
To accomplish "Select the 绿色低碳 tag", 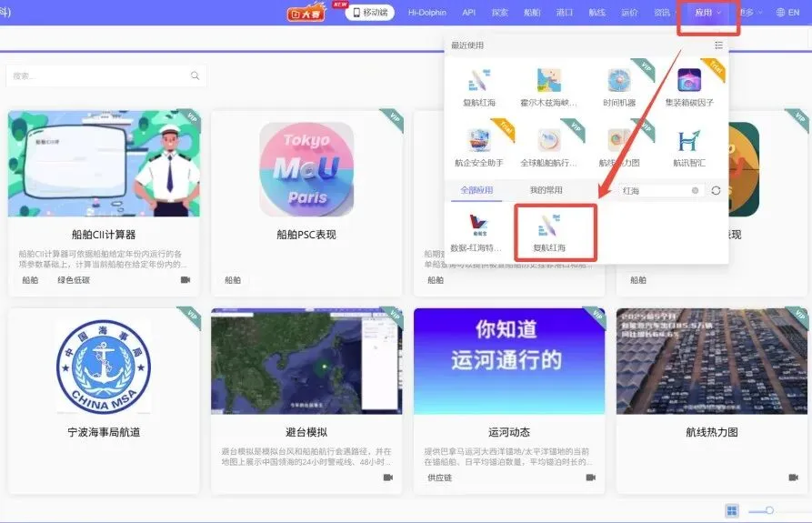I will pos(74,279).
